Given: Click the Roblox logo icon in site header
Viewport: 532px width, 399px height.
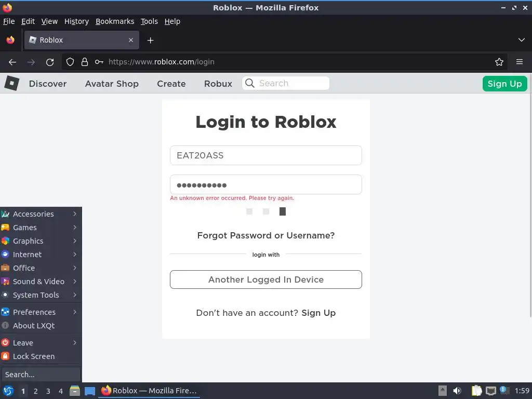Looking at the screenshot, I should click(x=12, y=83).
